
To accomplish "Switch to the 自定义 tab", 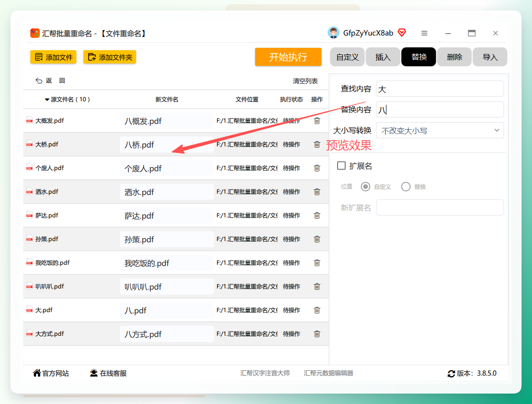I will point(348,57).
